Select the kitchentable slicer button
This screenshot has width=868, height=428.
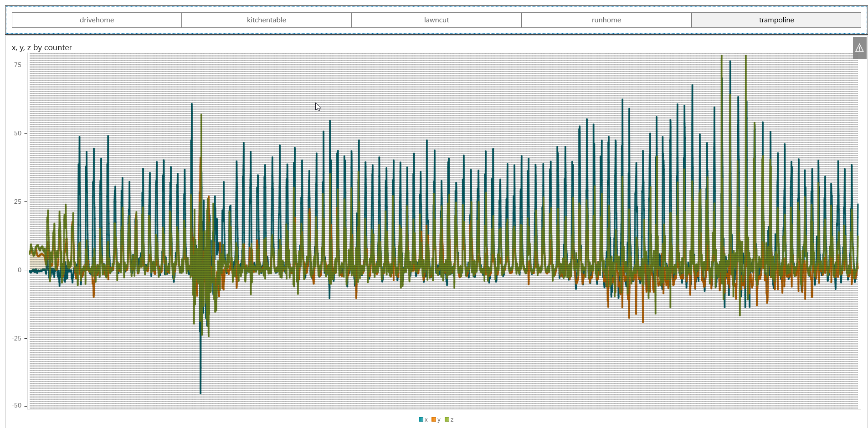267,20
